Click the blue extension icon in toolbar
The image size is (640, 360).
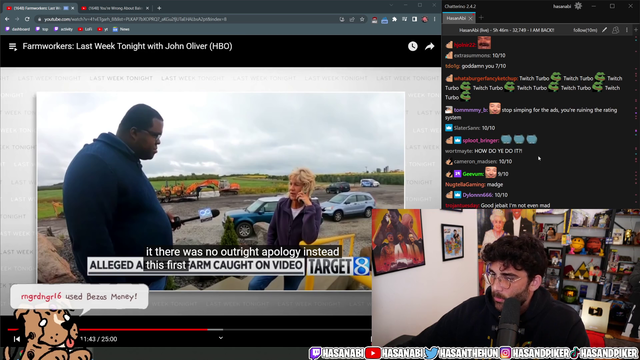384,20
